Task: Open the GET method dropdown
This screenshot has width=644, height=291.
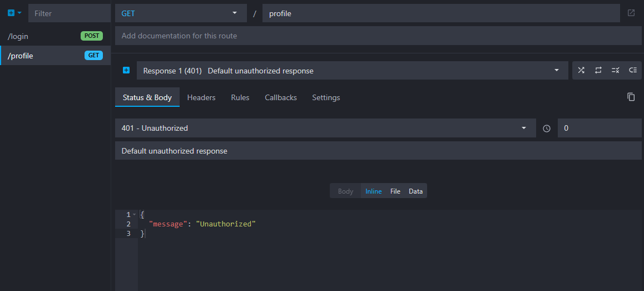Action: 181,13
